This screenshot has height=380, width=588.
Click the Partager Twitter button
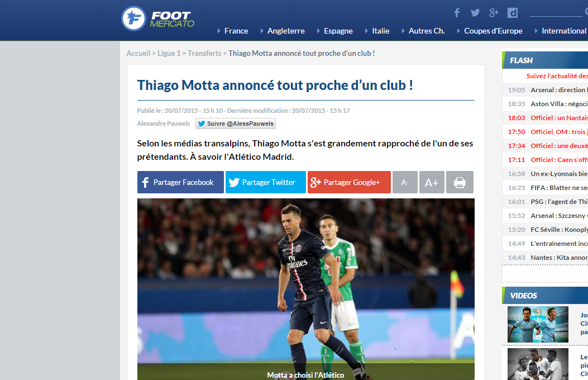[265, 182]
